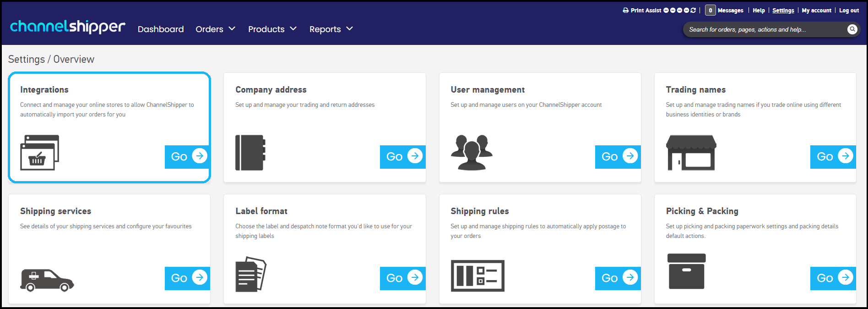Screen dimensions: 868x309
Task: Click the Label format description about despatch note
Action: [x=324, y=231]
